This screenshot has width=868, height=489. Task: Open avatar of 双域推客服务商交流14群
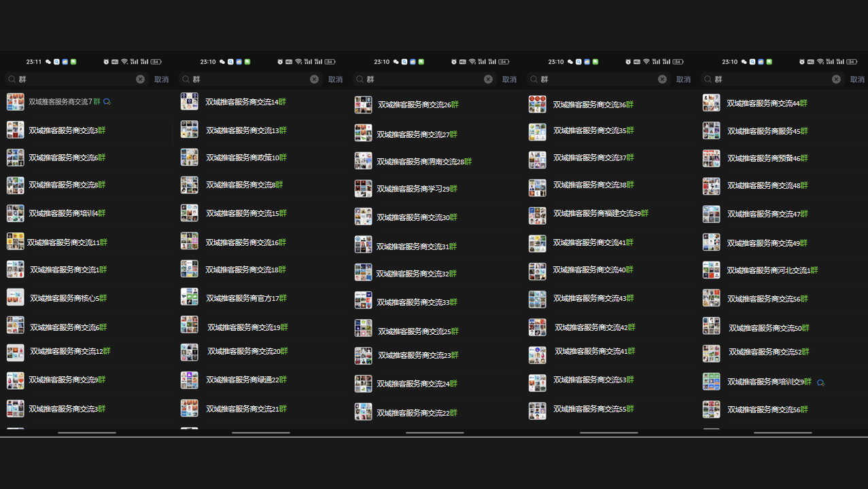(x=189, y=102)
